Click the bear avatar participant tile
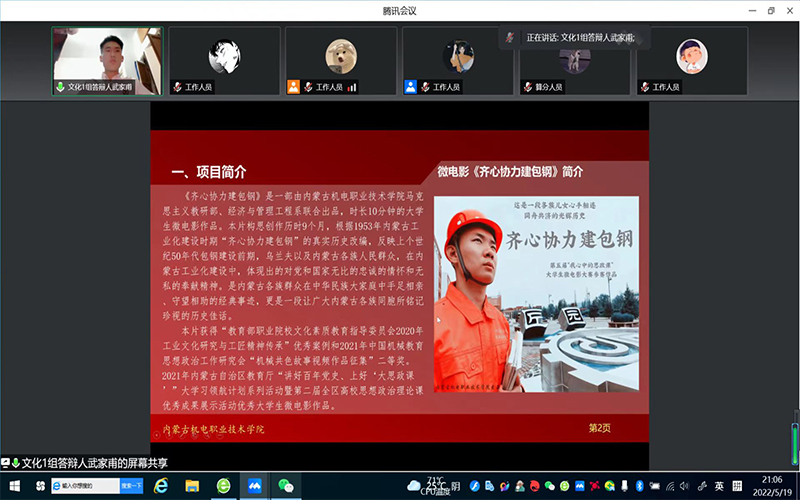 (340, 60)
